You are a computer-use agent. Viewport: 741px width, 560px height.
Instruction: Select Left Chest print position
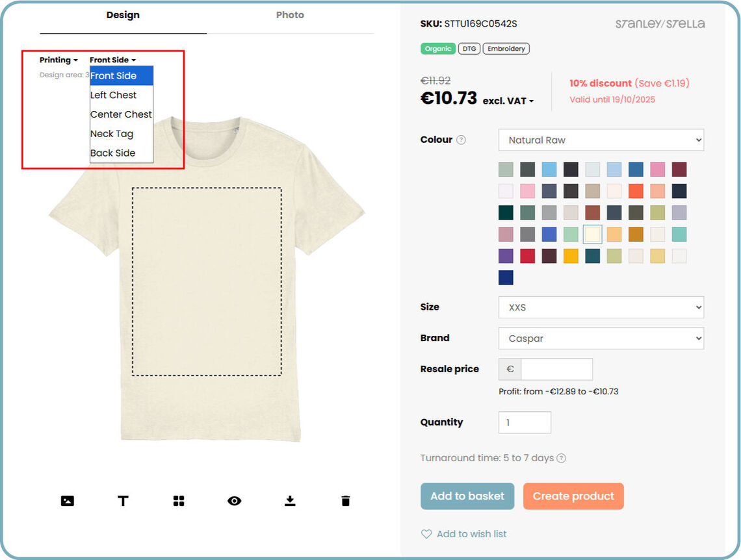114,95
